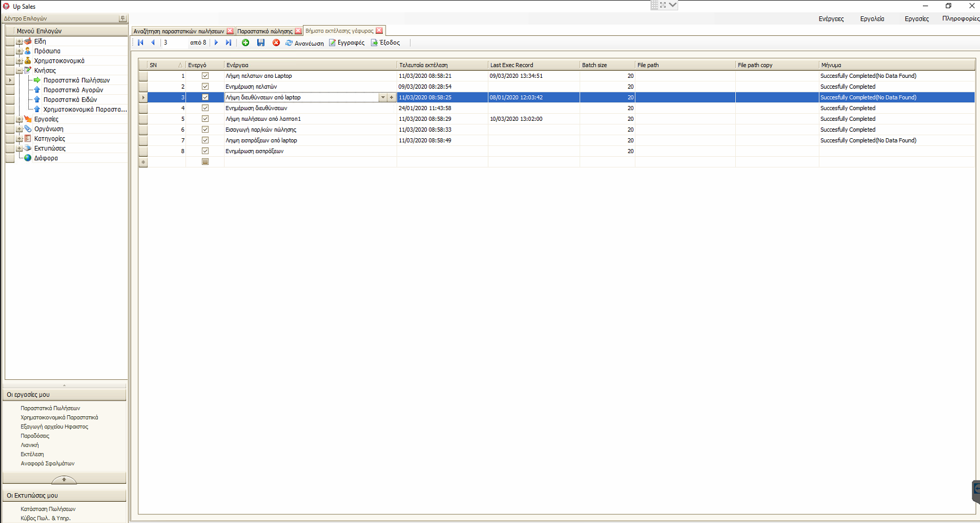This screenshot has height=523, width=980.
Task: Open Παραδόσεις under Οι εργασίες μου
Action: click(35, 436)
